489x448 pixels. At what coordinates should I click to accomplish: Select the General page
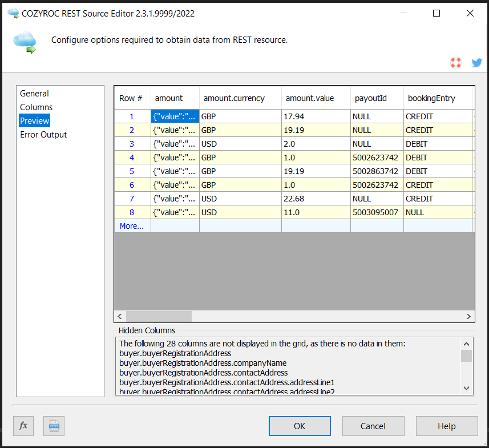tap(34, 94)
